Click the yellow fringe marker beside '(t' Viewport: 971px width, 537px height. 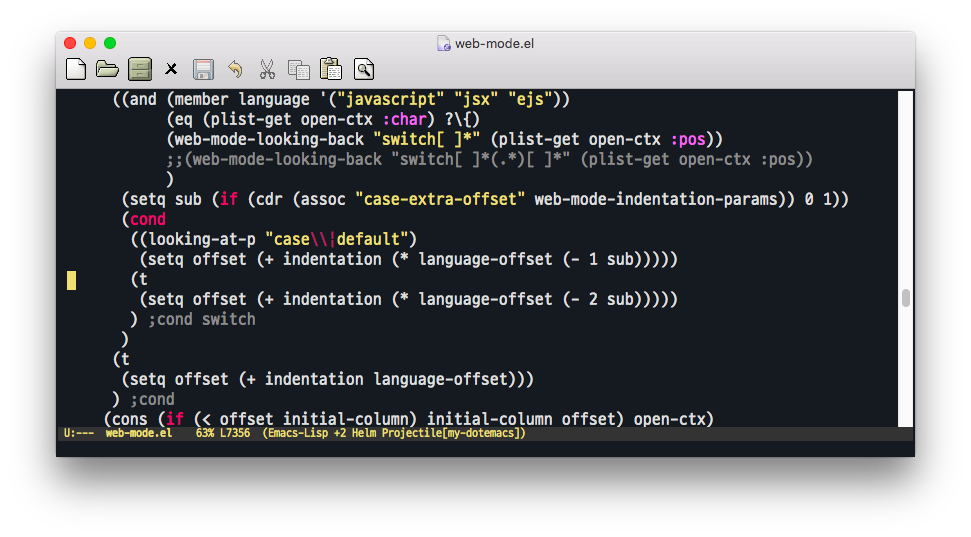[x=72, y=280]
